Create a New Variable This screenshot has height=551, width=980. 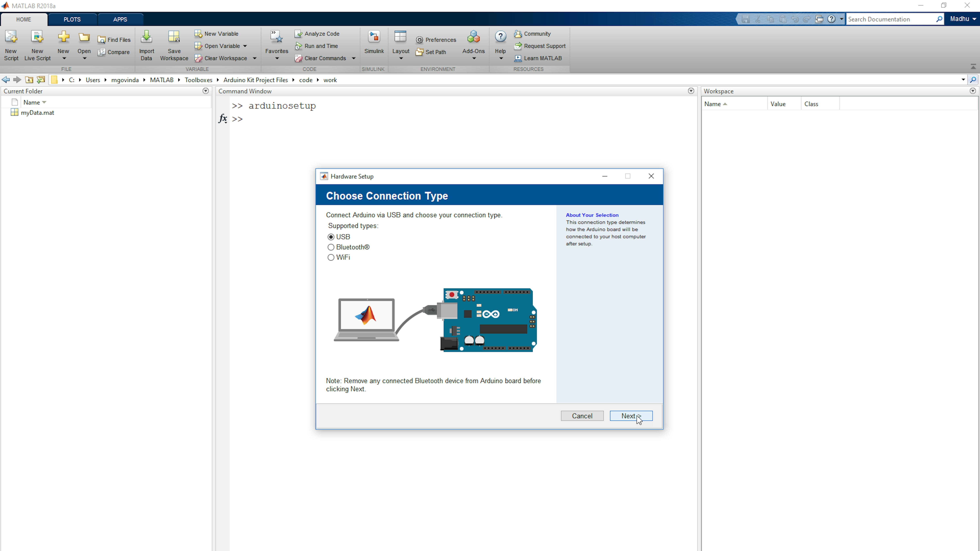pos(216,33)
